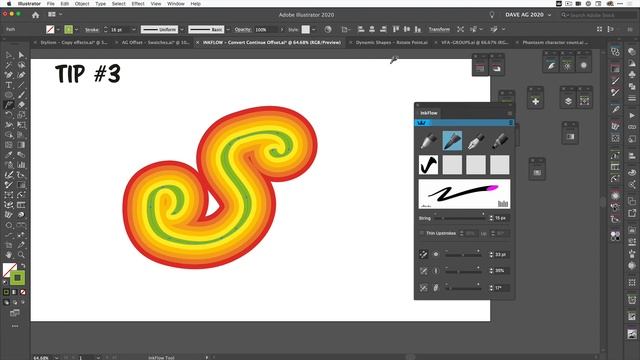Click the lightbulb Discover icon
640x360 pixels.
(492, 15)
